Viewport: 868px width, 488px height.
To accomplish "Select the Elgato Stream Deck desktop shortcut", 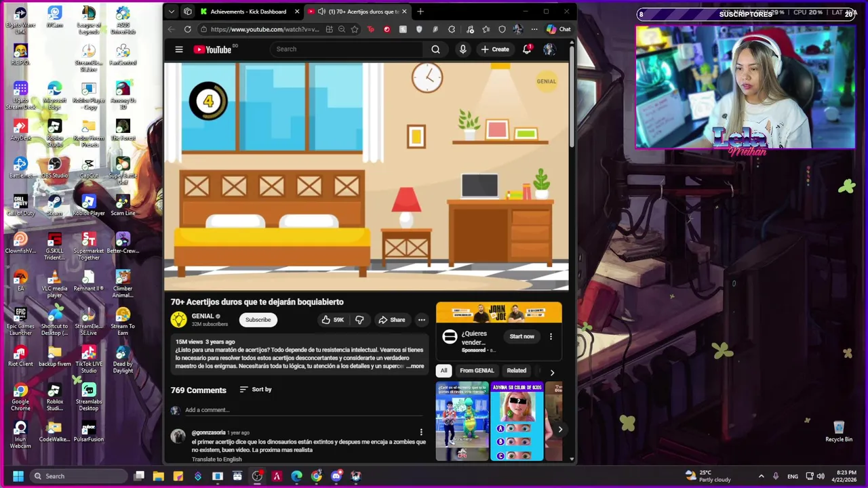I will click(x=20, y=96).
